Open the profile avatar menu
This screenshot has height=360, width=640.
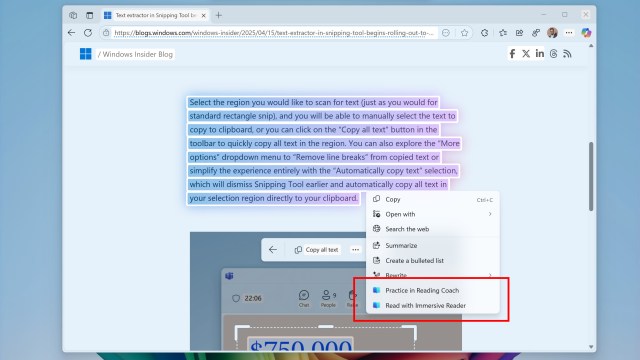[x=552, y=33]
